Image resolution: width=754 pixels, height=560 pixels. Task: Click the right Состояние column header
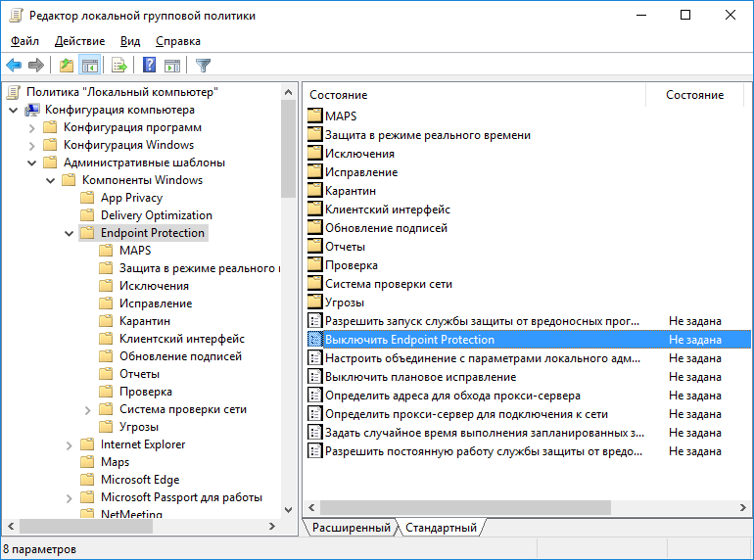pos(694,95)
